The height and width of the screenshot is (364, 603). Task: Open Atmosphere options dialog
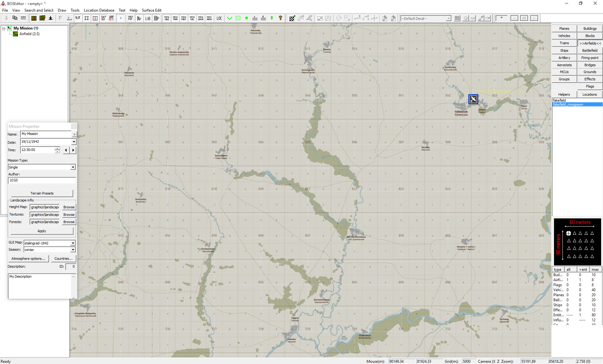28,259
